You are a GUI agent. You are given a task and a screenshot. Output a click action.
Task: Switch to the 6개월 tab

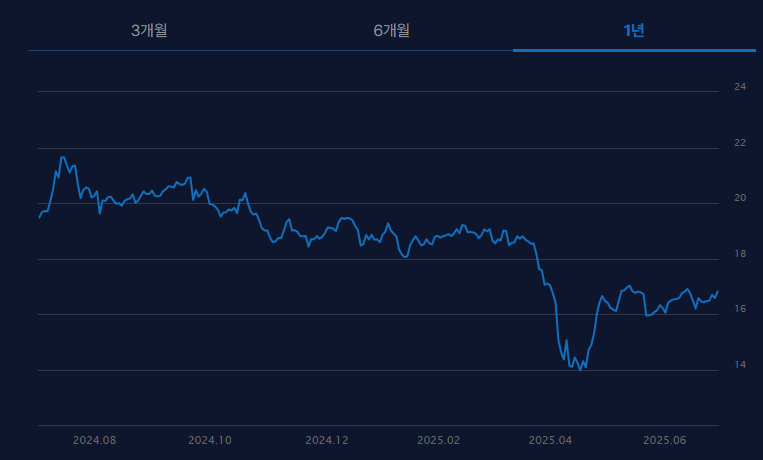coord(391,30)
